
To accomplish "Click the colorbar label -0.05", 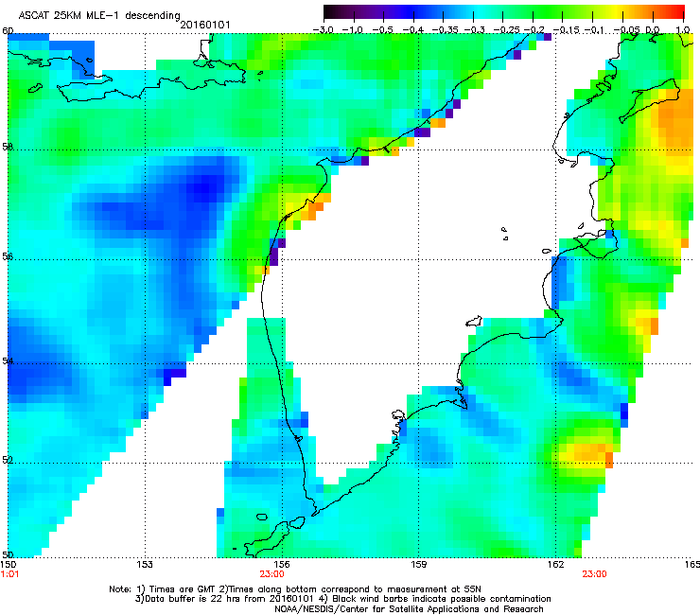I will [x=626, y=29].
